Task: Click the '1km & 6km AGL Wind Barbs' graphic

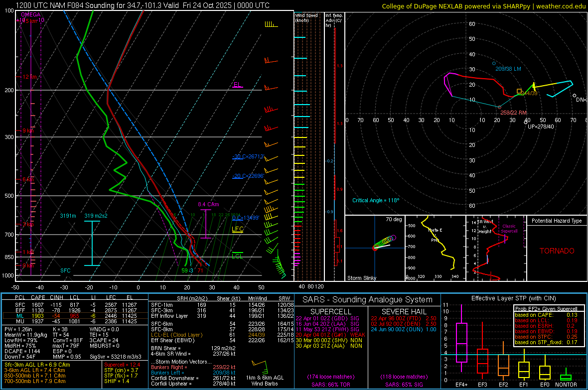Action: click(x=265, y=373)
